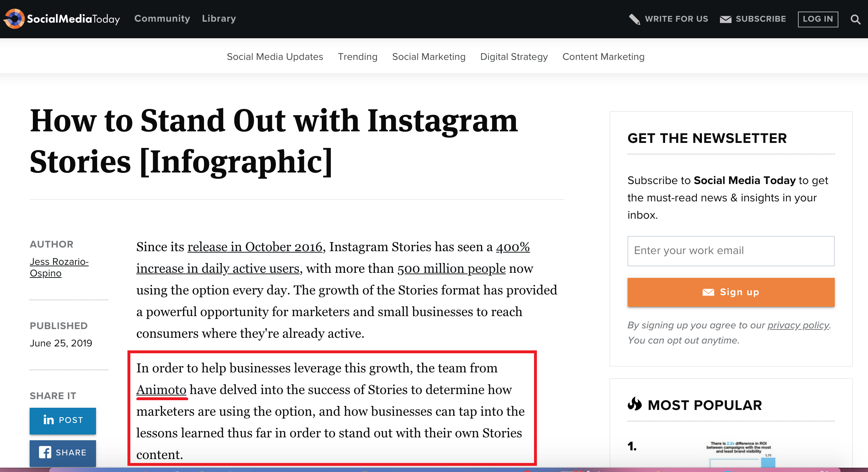Screen dimensions: 868x472
Task: Click the SocialMediaToday logo
Action: pos(62,19)
